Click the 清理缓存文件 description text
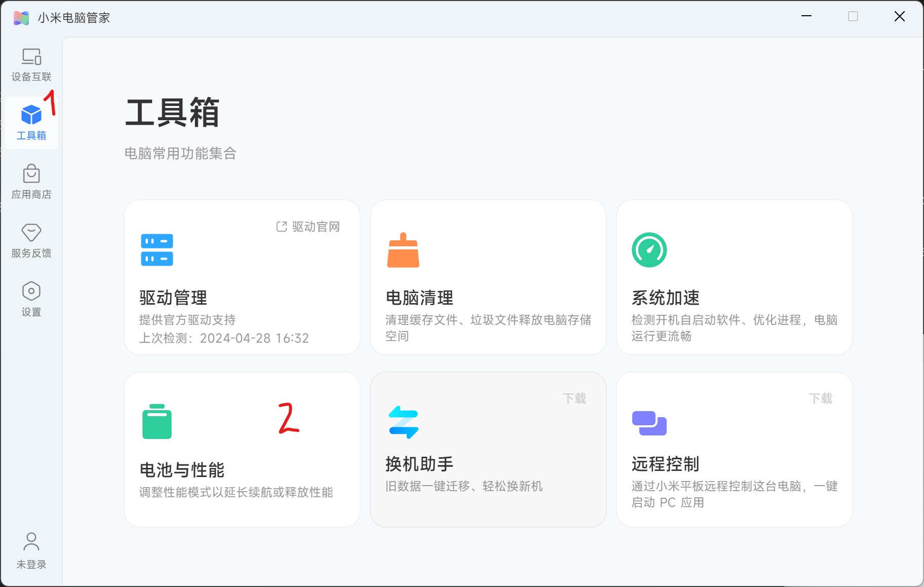Screen dimensions: 924x587 tap(488, 328)
